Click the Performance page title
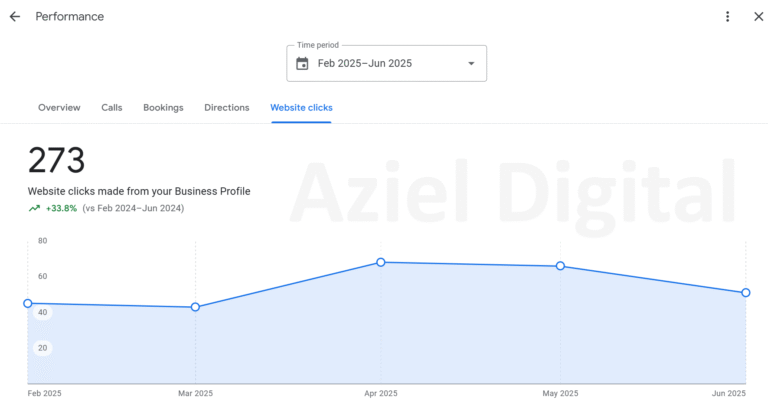The image size is (768, 413). pos(70,17)
